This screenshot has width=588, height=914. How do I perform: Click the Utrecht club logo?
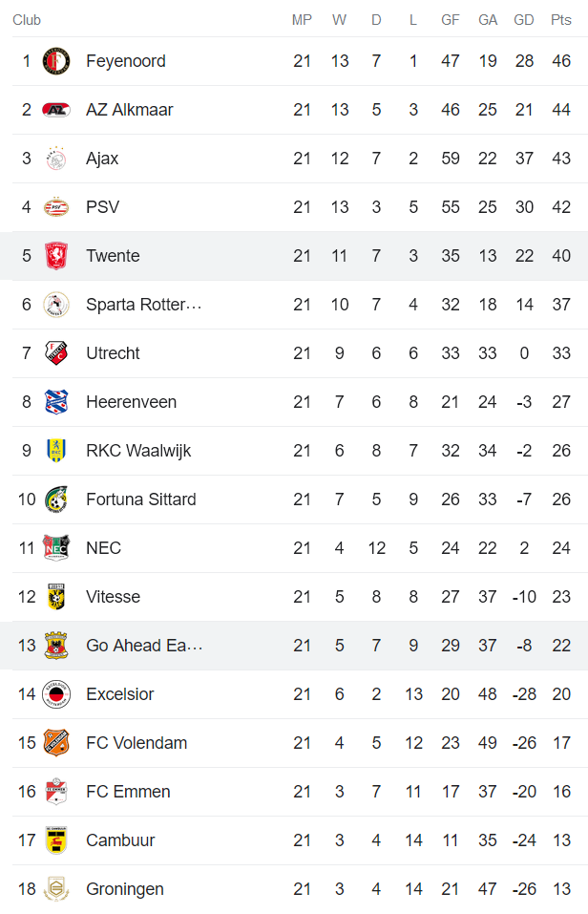point(56,353)
